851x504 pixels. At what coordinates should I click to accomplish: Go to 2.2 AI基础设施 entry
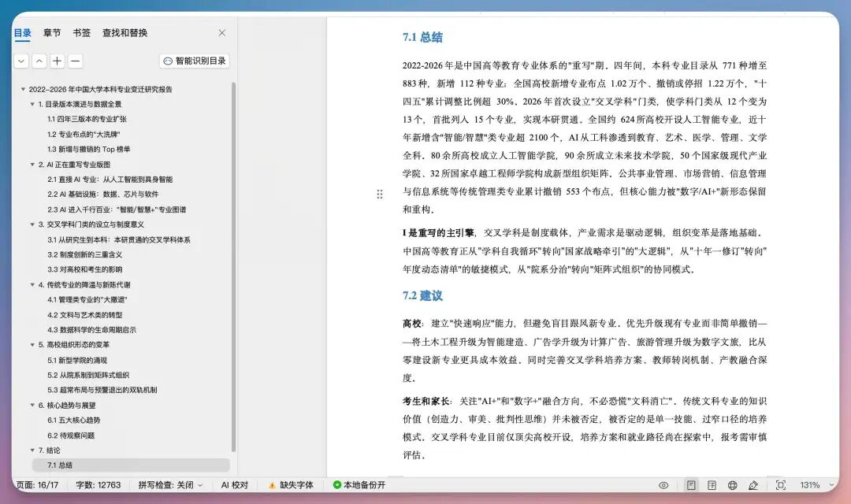click(x=102, y=195)
